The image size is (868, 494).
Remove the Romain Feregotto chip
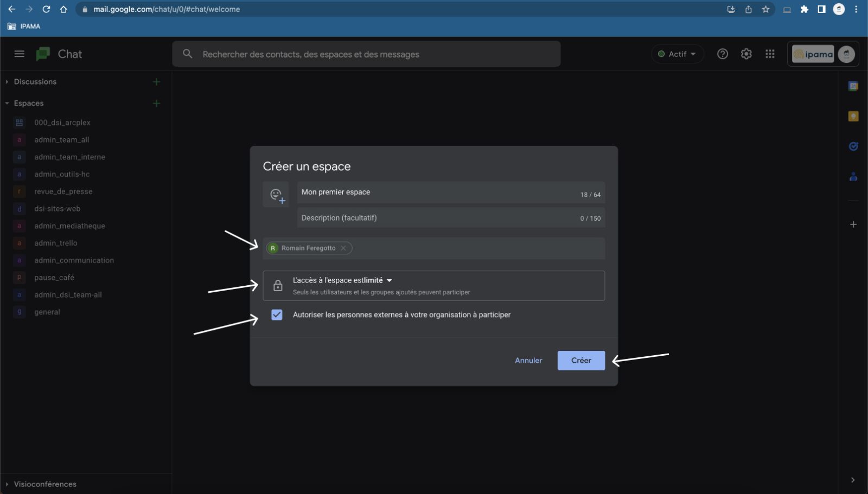click(343, 248)
